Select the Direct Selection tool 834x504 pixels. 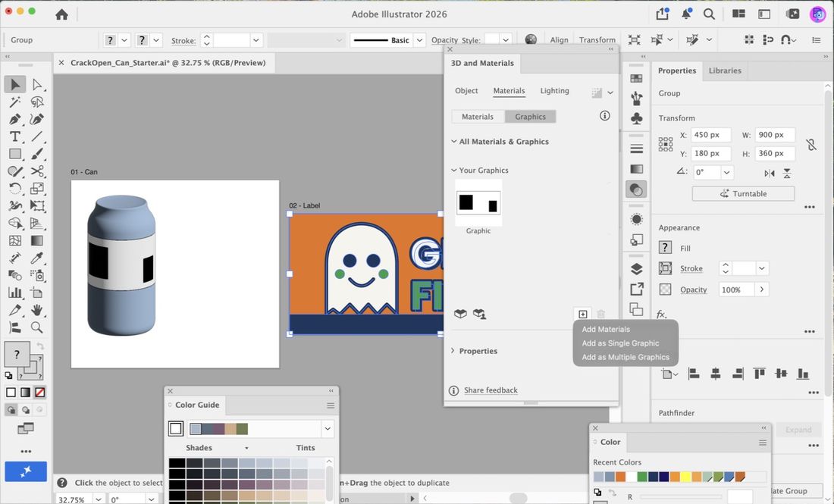pos(36,84)
